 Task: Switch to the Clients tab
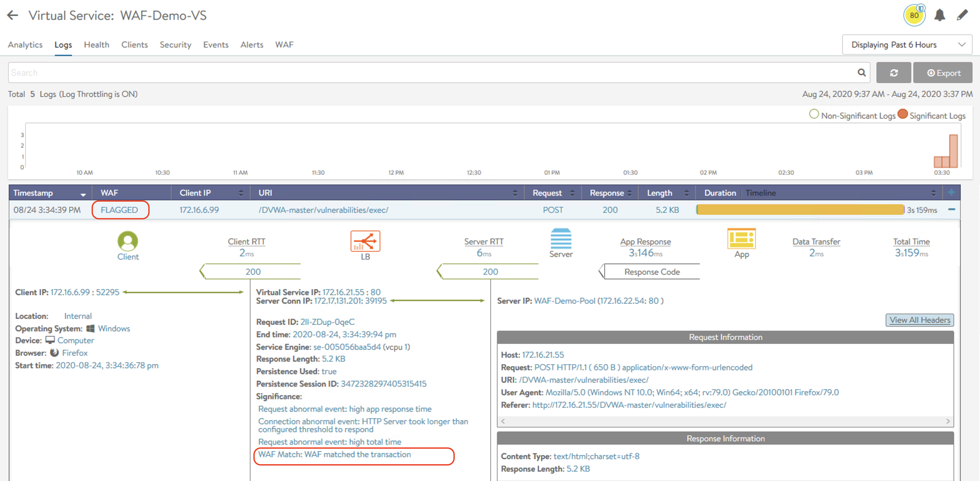134,45
